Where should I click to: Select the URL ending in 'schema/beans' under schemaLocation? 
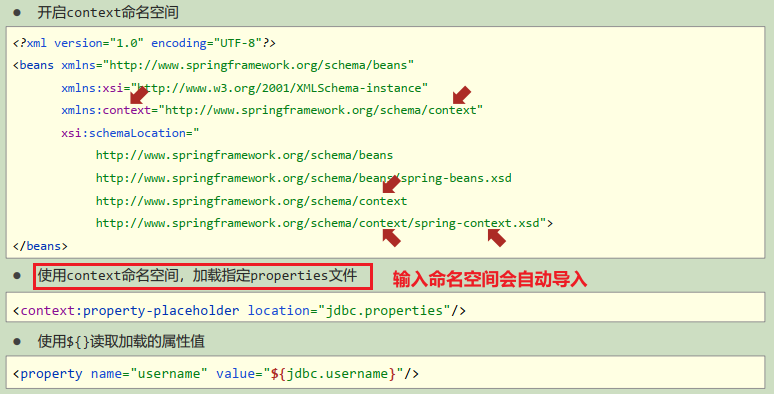coord(244,155)
